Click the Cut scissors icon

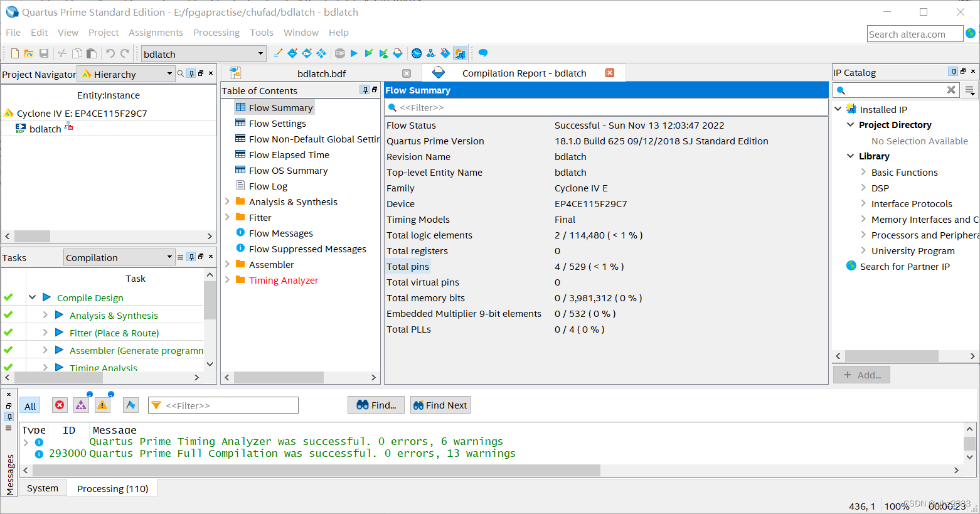62,53
